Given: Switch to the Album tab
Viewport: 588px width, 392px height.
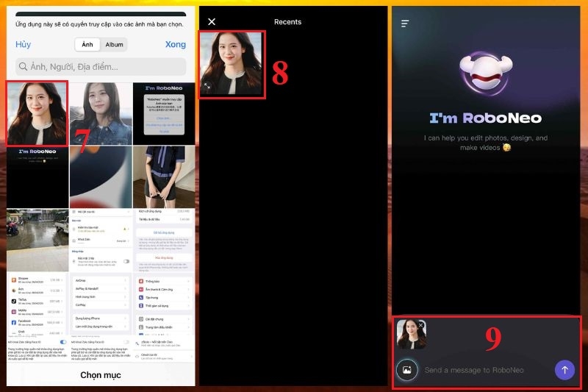Looking at the screenshot, I should point(114,45).
